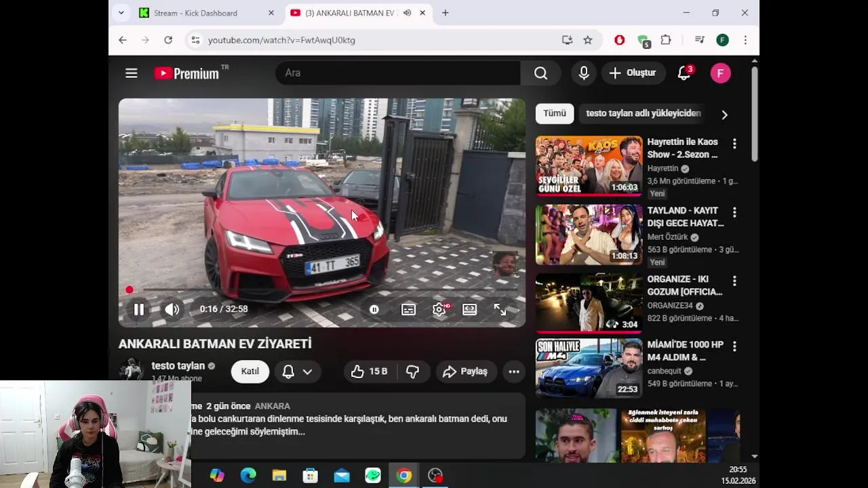Select the testo taylan adlı yükleyiciden chip
Viewport: 868px width, 488px height.
click(644, 113)
